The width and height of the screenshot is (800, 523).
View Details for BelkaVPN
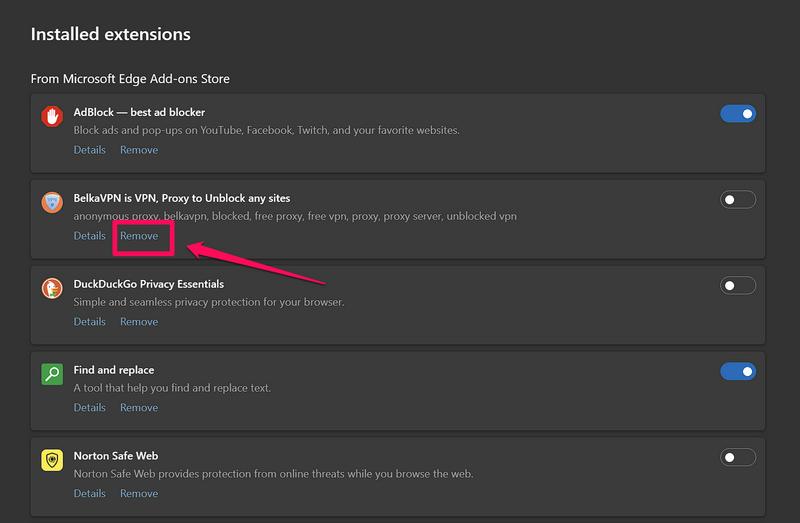pyautogui.click(x=89, y=236)
